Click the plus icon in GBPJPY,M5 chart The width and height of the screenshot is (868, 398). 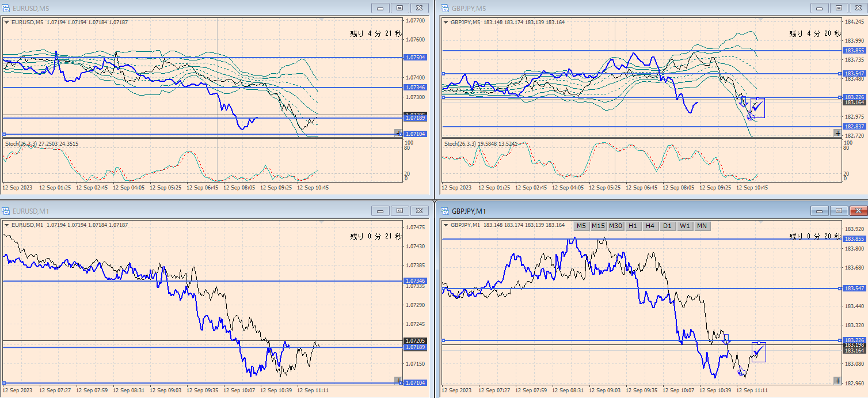(x=837, y=132)
